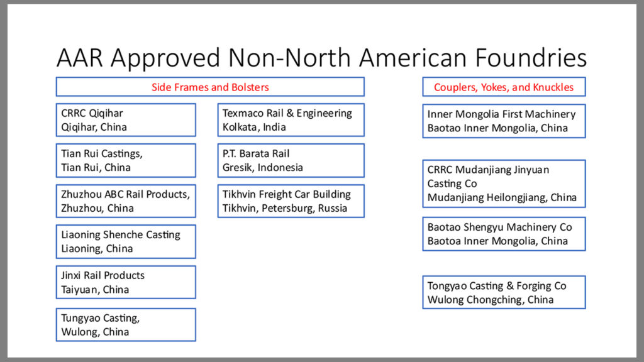The width and height of the screenshot is (644, 362).
Task: Click the Kolkata, India location line
Action: pyautogui.click(x=254, y=127)
